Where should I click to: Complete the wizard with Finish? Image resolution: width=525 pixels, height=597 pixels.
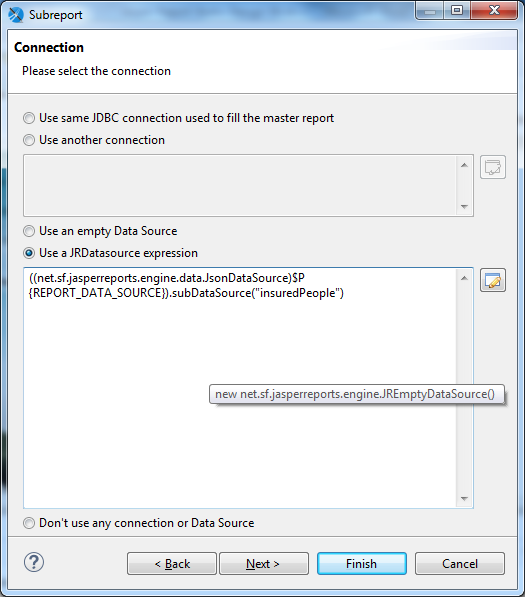pos(362,563)
